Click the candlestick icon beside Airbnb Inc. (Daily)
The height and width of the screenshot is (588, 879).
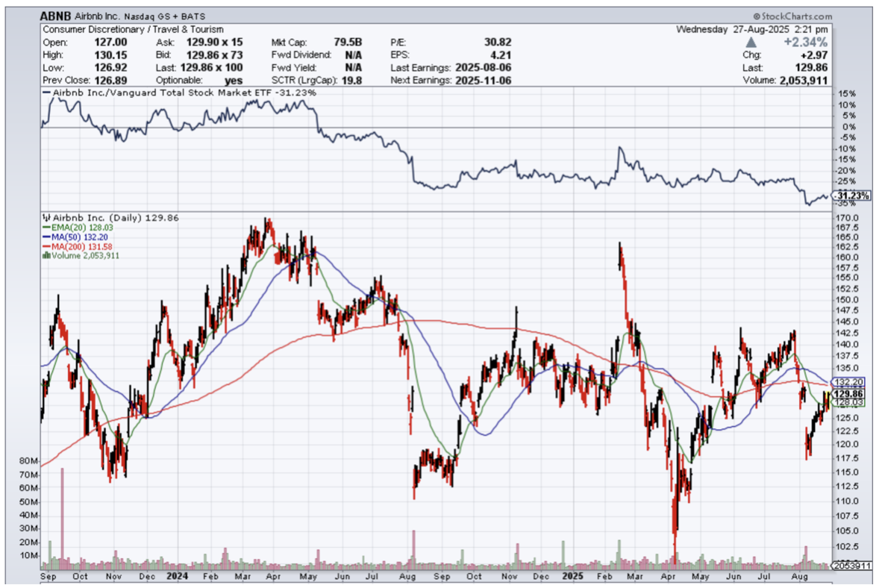tap(47, 217)
